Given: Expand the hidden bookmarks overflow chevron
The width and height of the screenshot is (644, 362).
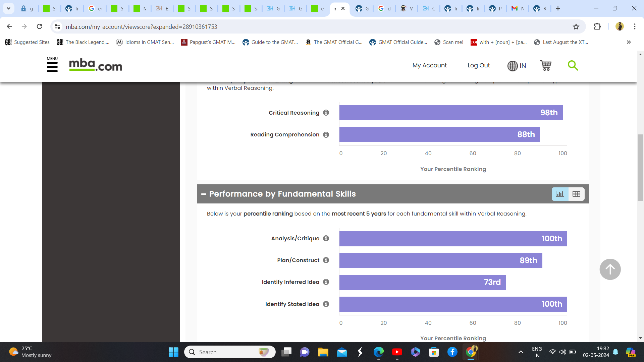Looking at the screenshot, I should 629,42.
